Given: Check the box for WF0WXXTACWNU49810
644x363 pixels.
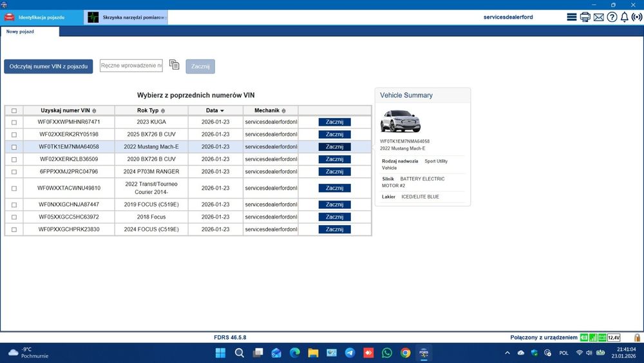Looking at the screenshot, I should [x=14, y=188].
